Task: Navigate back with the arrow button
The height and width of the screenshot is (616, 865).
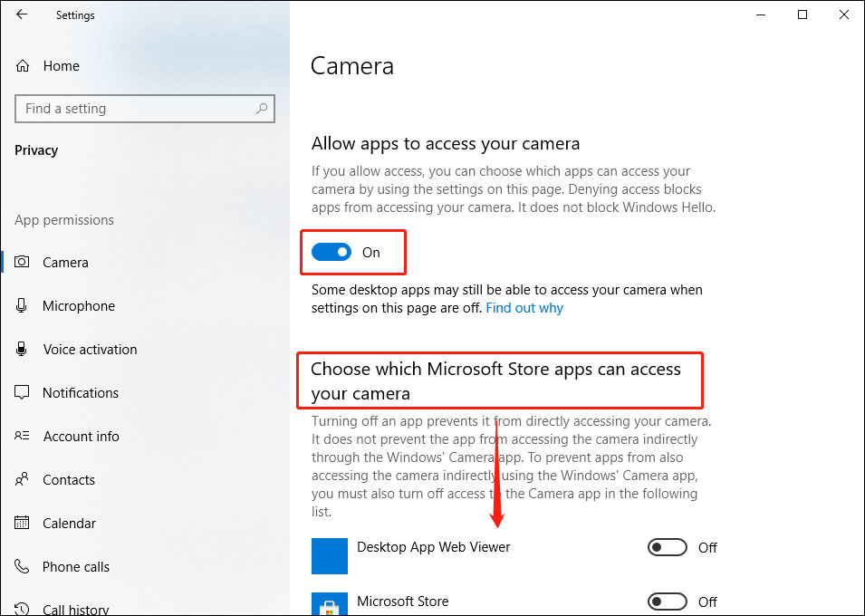Action: 22,14
